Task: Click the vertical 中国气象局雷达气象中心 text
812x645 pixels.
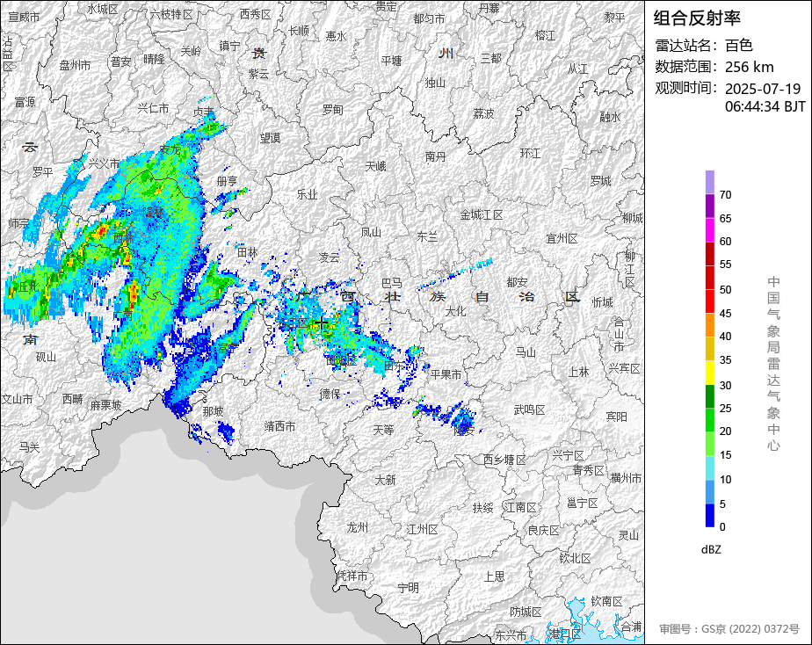Action: point(773,364)
